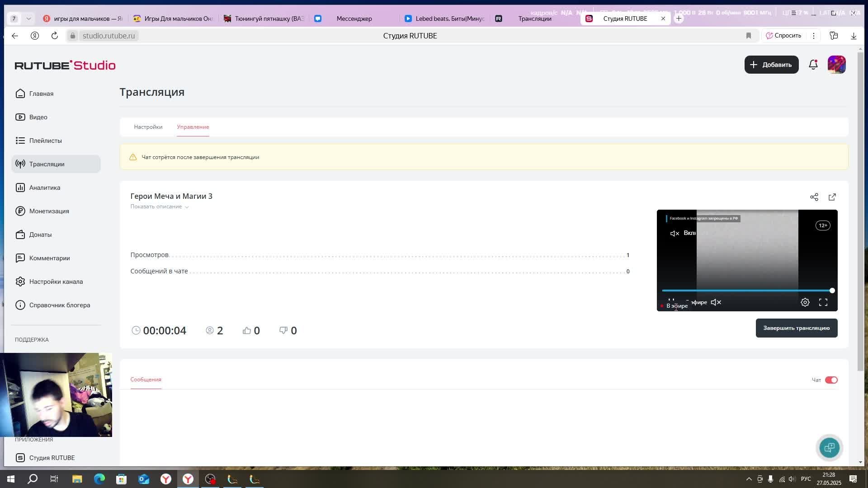Open player settings gear icon
868x488 pixels.
click(805, 302)
